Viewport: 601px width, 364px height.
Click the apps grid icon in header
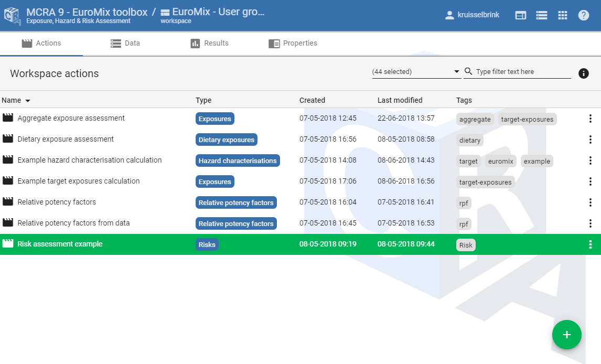563,15
